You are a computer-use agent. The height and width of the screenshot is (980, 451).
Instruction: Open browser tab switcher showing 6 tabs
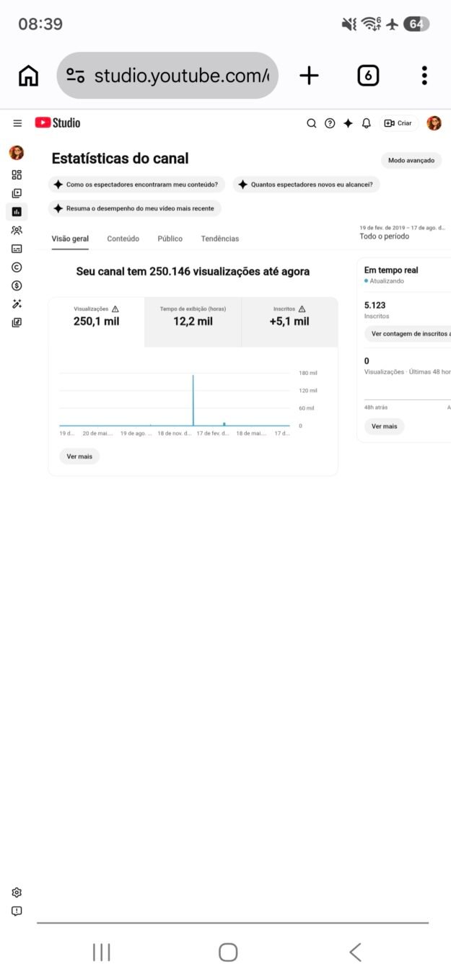[x=368, y=75]
